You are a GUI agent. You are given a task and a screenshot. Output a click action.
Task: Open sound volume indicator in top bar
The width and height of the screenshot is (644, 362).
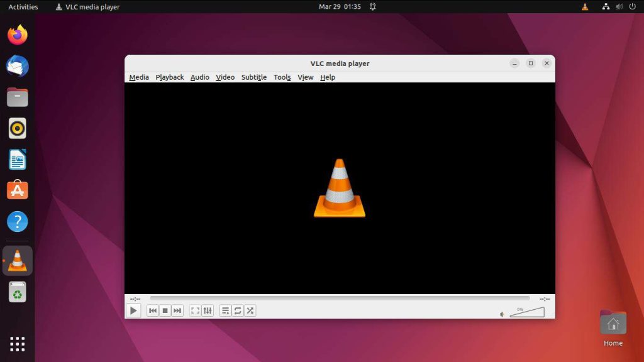[619, 6]
